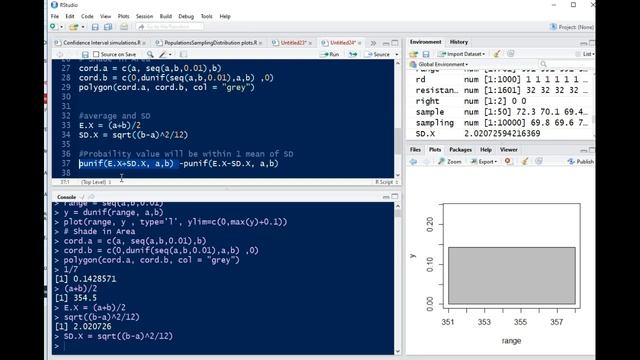Open the Edit menu

coord(70,16)
